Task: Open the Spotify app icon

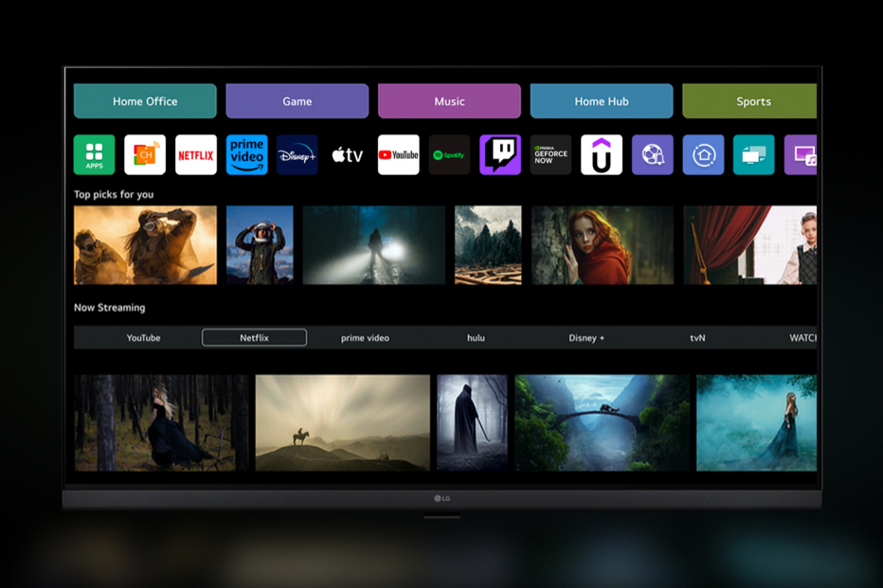Action: tap(449, 155)
